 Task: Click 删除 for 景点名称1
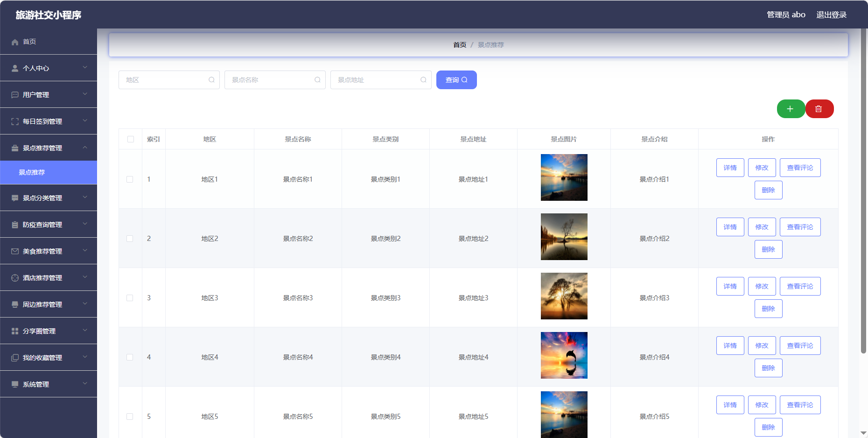(769, 190)
